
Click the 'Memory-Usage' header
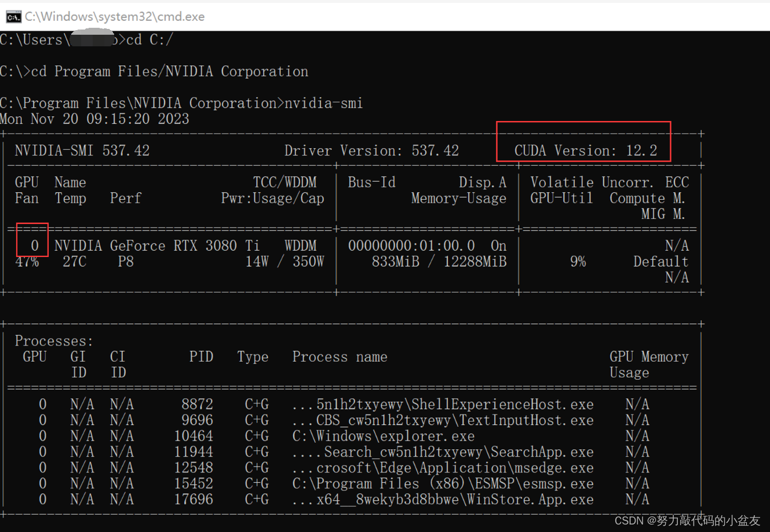(x=459, y=198)
